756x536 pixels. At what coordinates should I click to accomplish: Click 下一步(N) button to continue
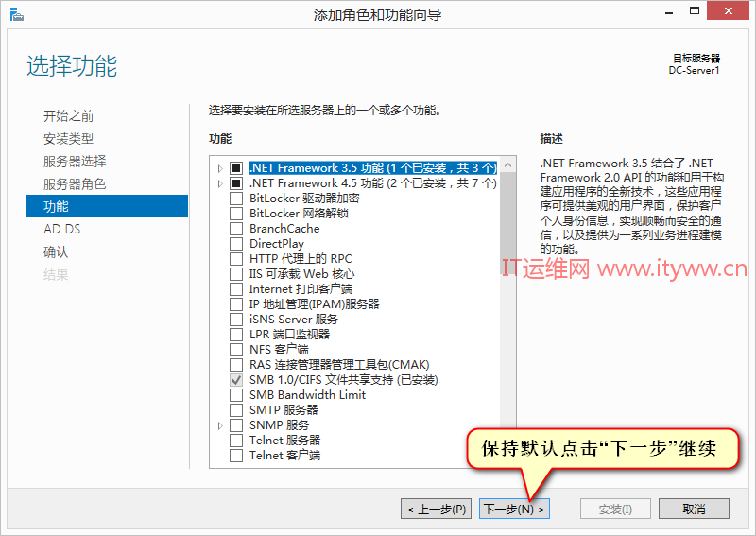[514, 509]
